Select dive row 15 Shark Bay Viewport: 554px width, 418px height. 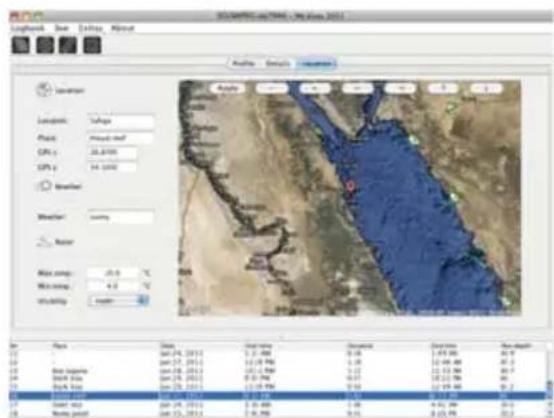277,387
